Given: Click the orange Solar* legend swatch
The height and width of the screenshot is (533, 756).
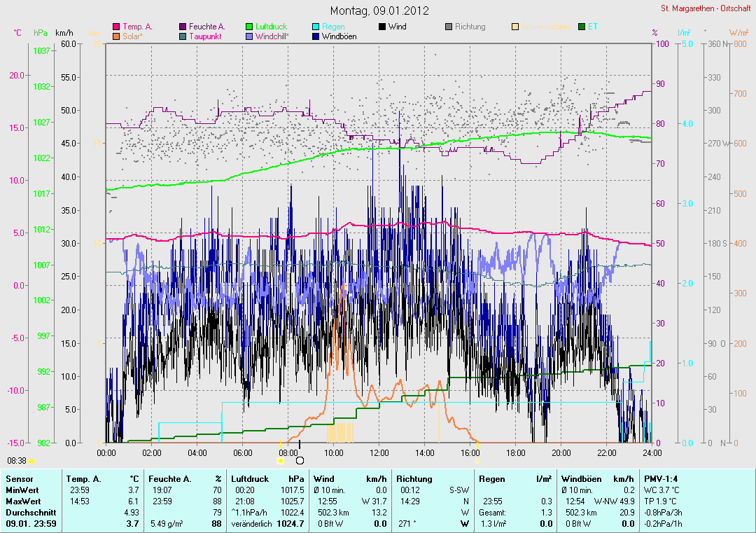Looking at the screenshot, I should (116, 36).
